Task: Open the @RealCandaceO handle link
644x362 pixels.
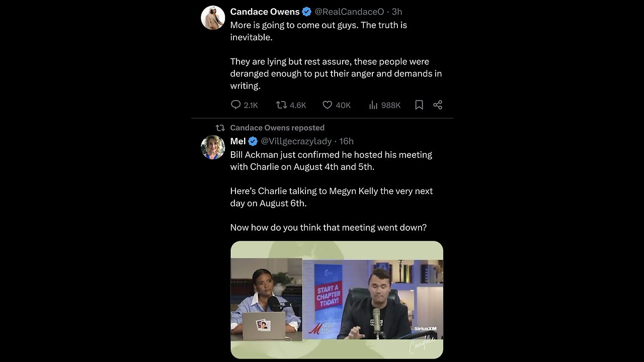Action: 349,12
